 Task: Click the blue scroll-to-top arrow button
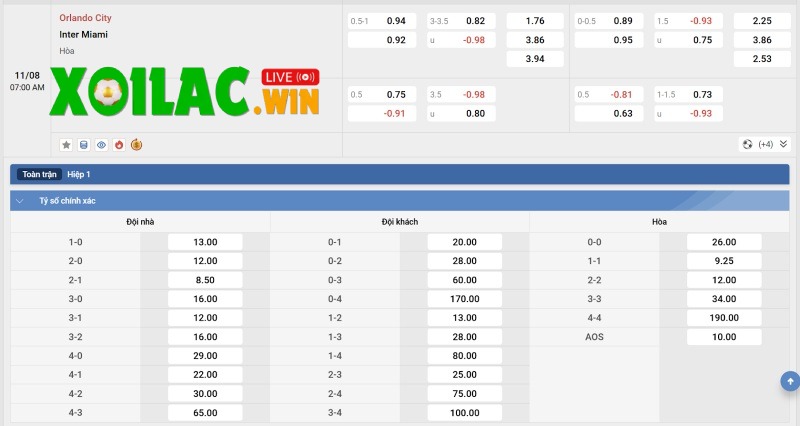tap(790, 381)
